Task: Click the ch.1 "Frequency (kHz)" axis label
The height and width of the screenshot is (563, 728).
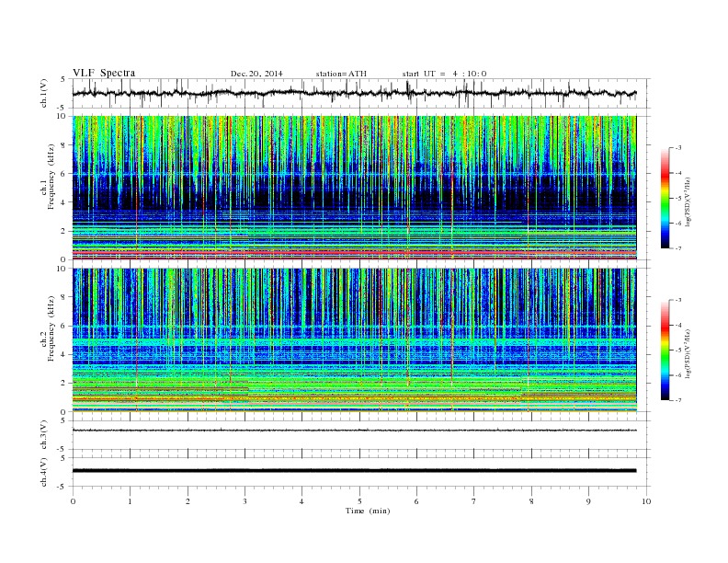Action: point(51,177)
